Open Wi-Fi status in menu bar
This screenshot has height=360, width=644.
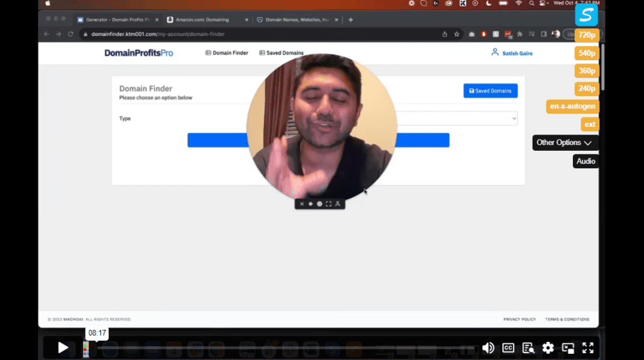coord(518,3)
